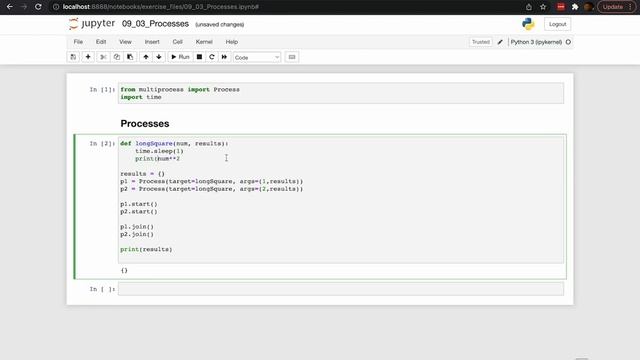640x360 pixels.
Task: Paste cells below icon
Action: pyautogui.click(x=130, y=57)
